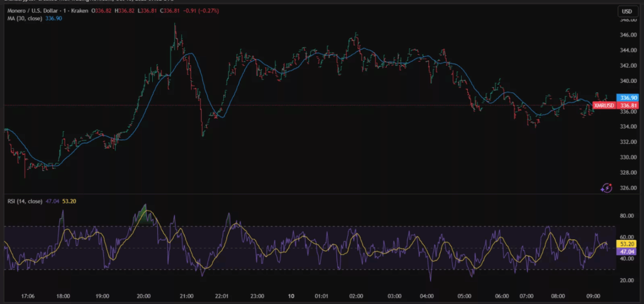Click the blue 336.90 value beside MA legend
Image resolution: width=644 pixels, height=304 pixels.
click(54, 19)
